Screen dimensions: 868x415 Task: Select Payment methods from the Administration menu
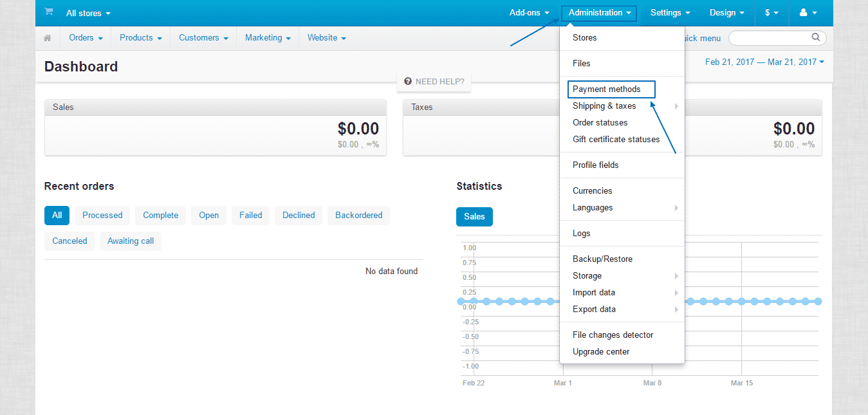606,89
